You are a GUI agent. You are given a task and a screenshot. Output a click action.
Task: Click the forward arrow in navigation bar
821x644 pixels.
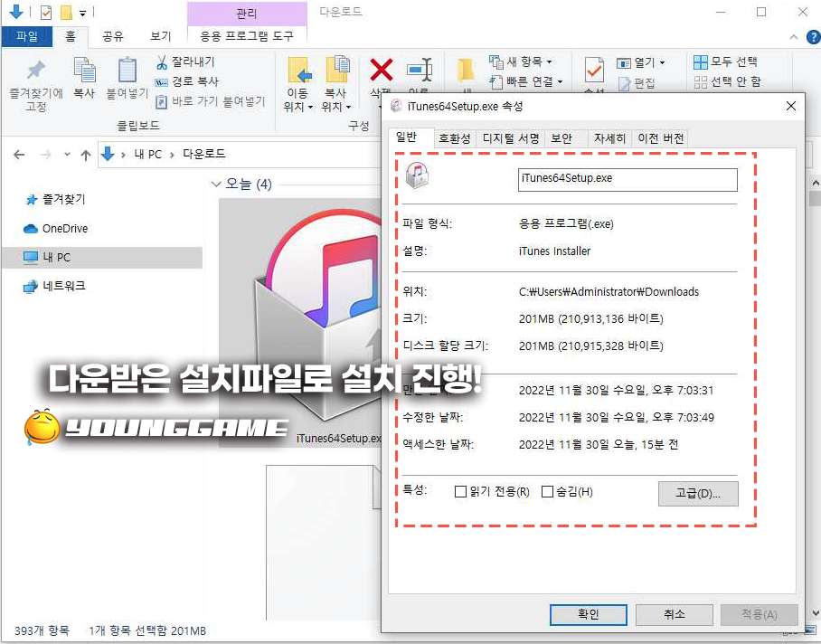pos(46,155)
